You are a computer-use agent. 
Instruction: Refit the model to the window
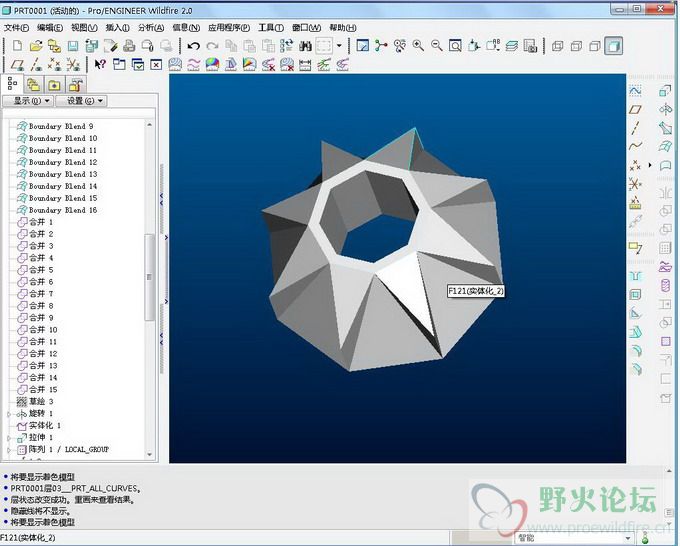click(455, 46)
